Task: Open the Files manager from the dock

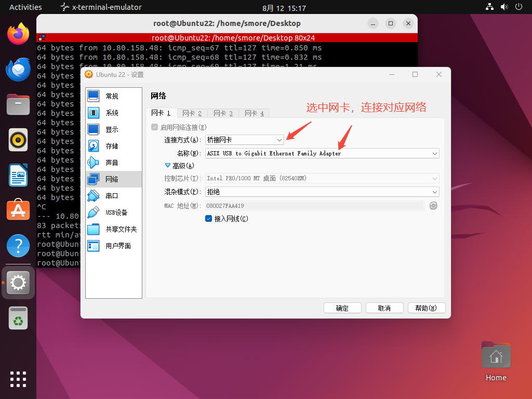Action: coord(18,104)
